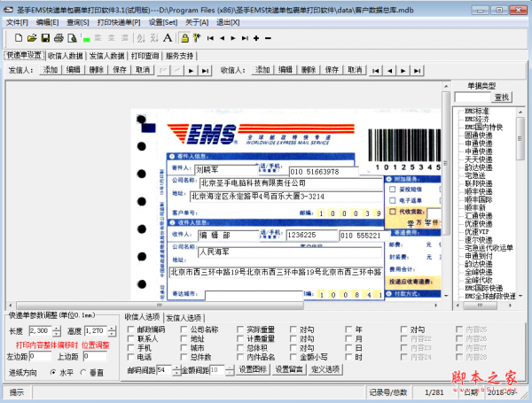Select 宅急送代收运单 in type tree
Viewport: 532px width, 403px height.
point(489,248)
